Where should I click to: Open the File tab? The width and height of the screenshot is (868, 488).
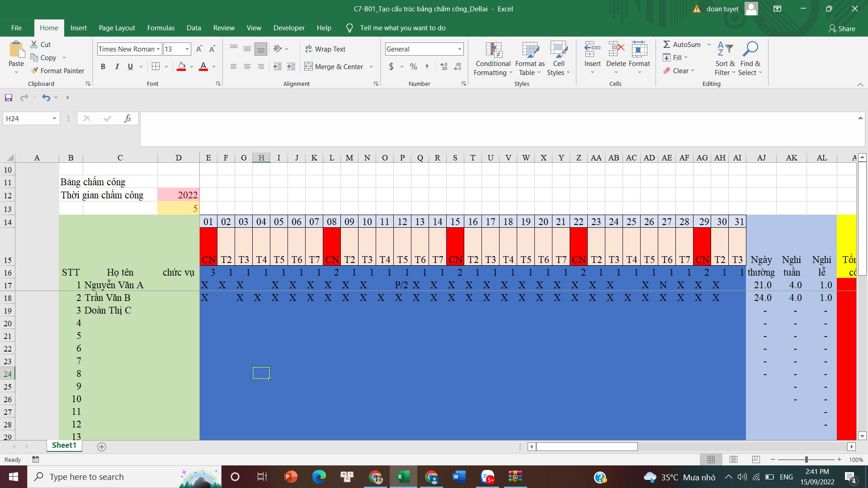(x=16, y=28)
